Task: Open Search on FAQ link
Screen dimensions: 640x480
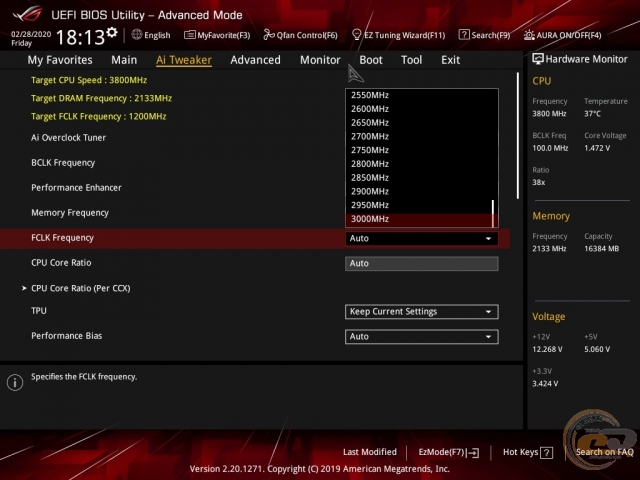Action: point(604,452)
